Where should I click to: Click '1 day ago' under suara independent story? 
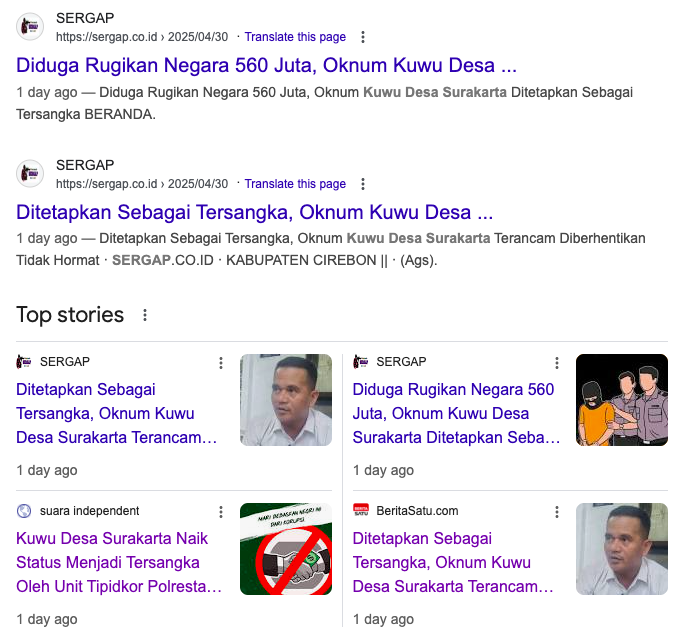[x=47, y=619]
